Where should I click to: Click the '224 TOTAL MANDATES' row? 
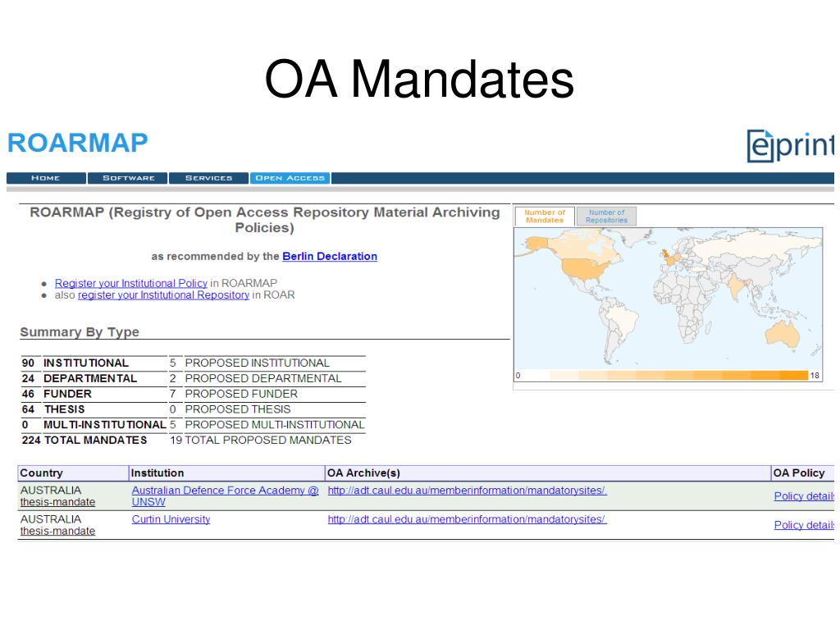[84, 440]
